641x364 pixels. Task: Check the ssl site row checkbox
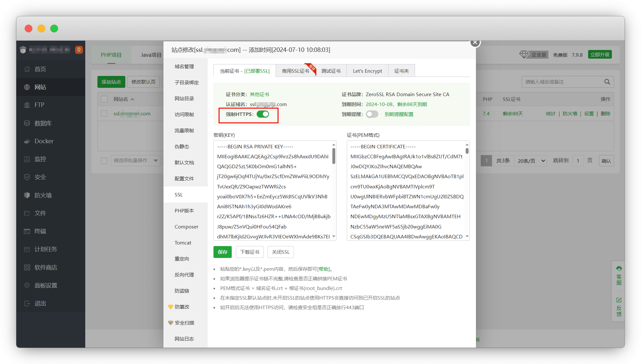pyautogui.click(x=104, y=114)
